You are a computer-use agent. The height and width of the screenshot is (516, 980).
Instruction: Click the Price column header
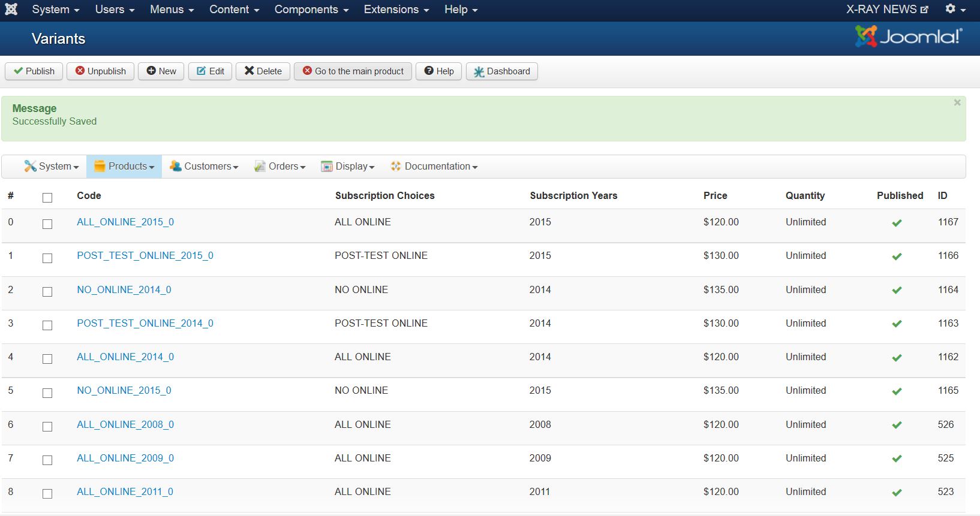click(x=716, y=196)
